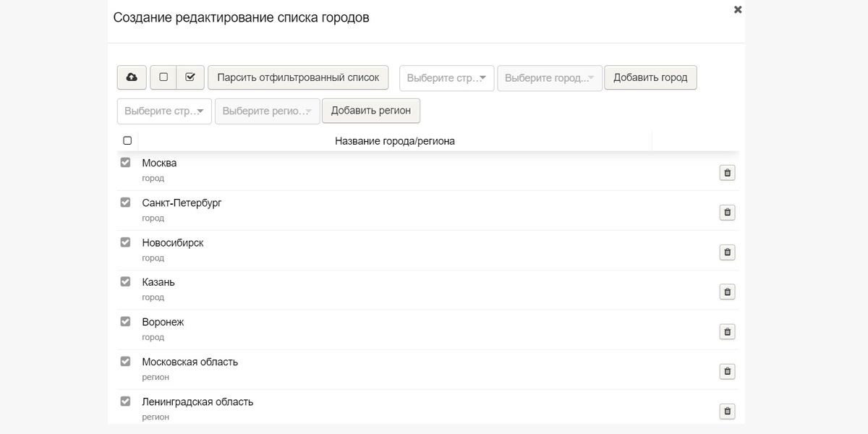Viewport: 868px width, 434px height.
Task: Click Парсить отфильтрованный список button
Action: click(x=298, y=77)
